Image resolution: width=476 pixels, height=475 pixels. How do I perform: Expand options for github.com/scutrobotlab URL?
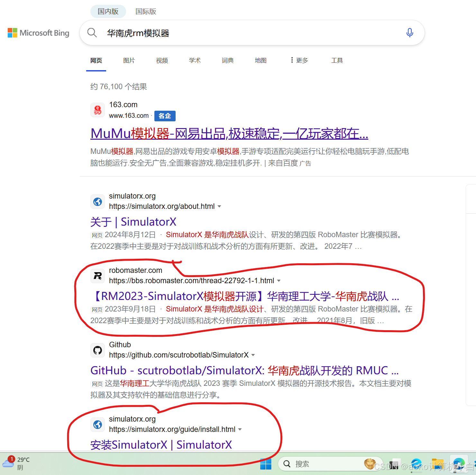pyautogui.click(x=253, y=355)
